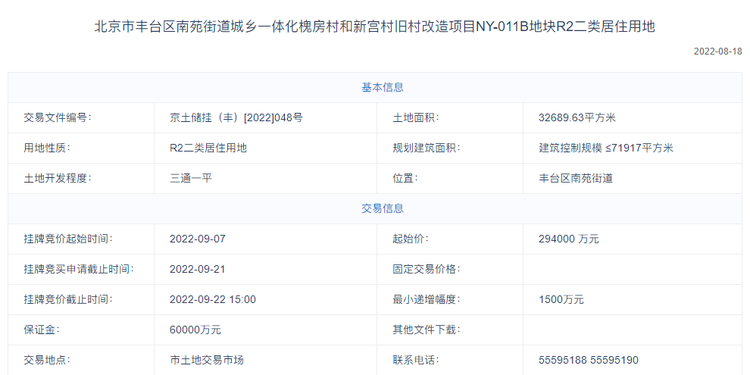The height and width of the screenshot is (375, 750).
Task: Select the starting price 294000 万元
Action: [568, 239]
